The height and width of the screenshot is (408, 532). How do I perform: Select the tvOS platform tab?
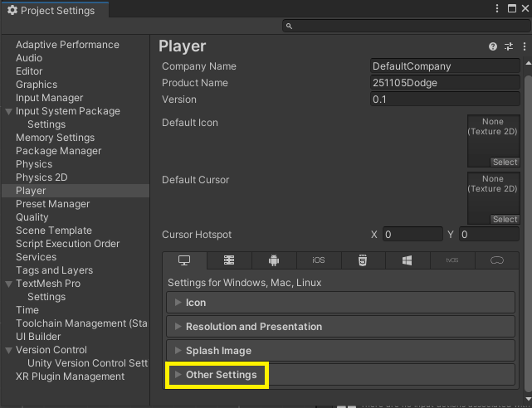click(452, 260)
